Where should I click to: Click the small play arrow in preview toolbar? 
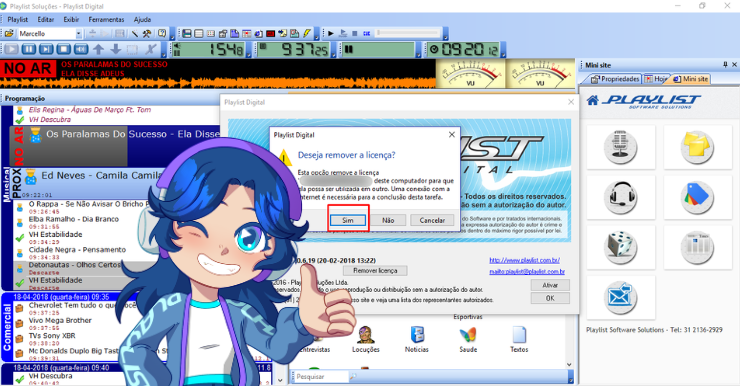331,34
